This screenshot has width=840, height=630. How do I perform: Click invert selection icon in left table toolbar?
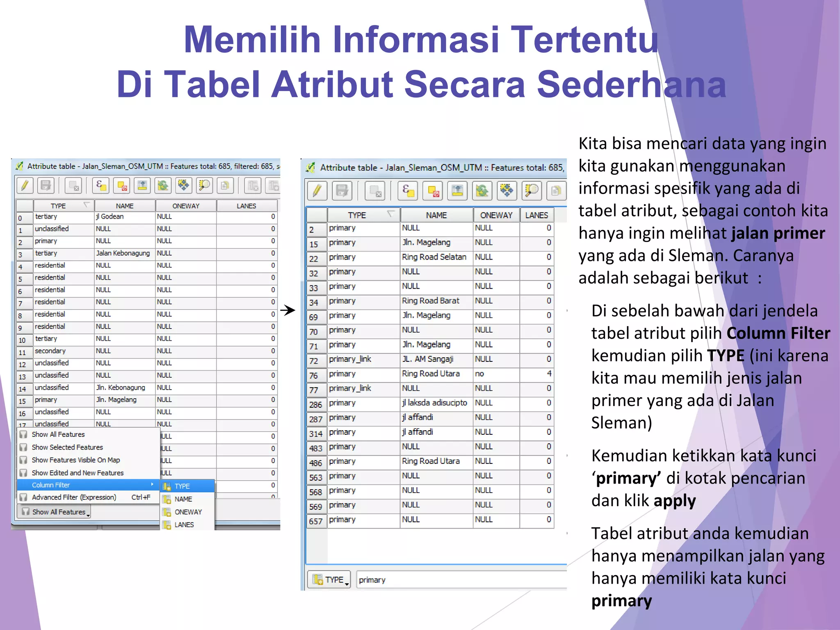[163, 186]
